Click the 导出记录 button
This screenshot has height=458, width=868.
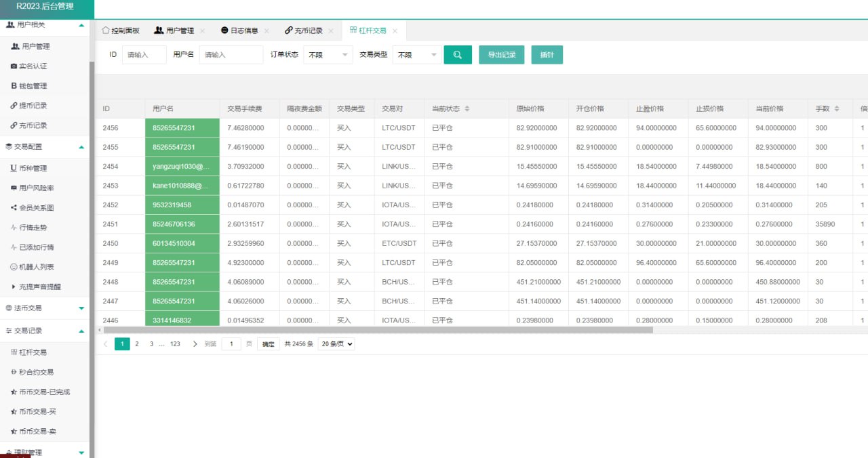502,55
